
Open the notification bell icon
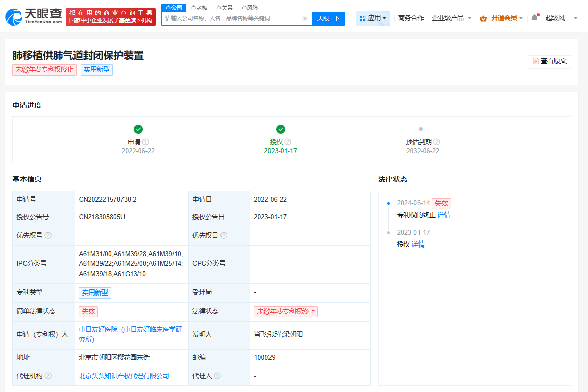[534, 17]
